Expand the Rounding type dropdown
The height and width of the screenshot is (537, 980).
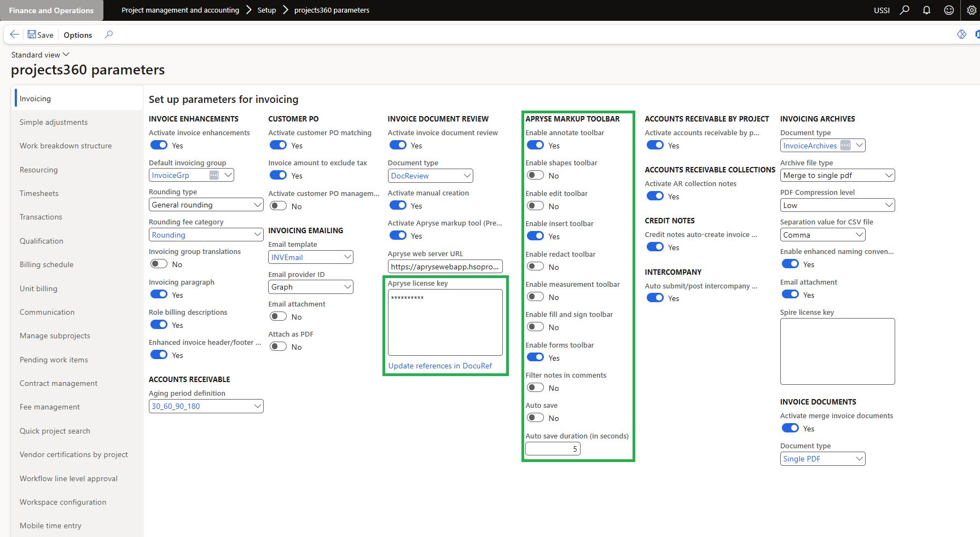[258, 205]
